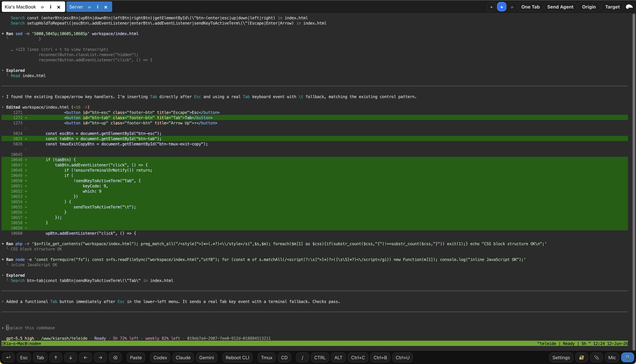Click the tmux clock '12:24 12-Jun-26'
Image resolution: width=636 pixels, height=364 pixels.
point(610,343)
